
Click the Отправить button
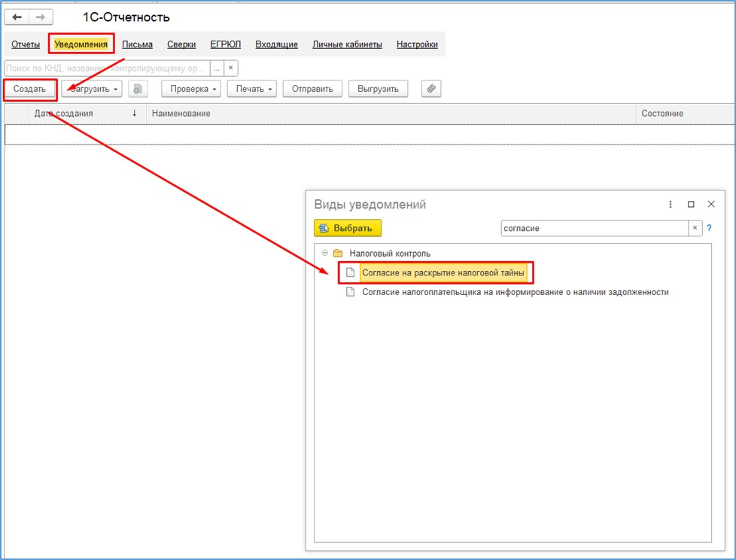[x=312, y=89]
